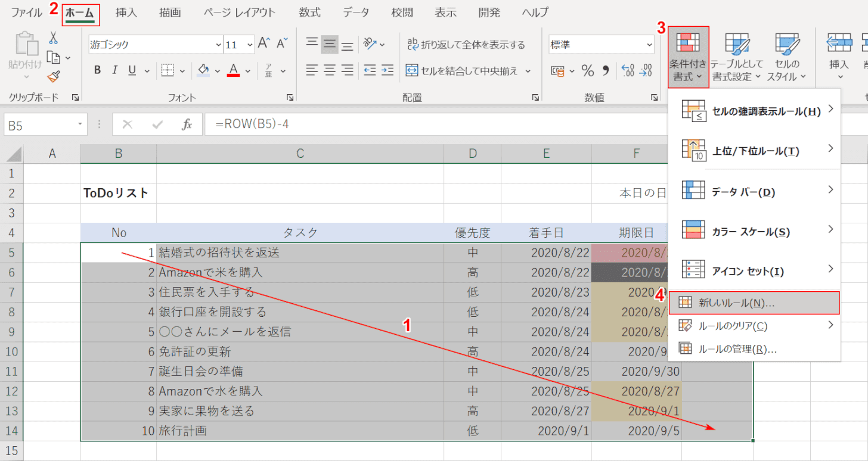This screenshot has width=868, height=461.
Task: Click the insert function fx icon
Action: click(x=187, y=124)
